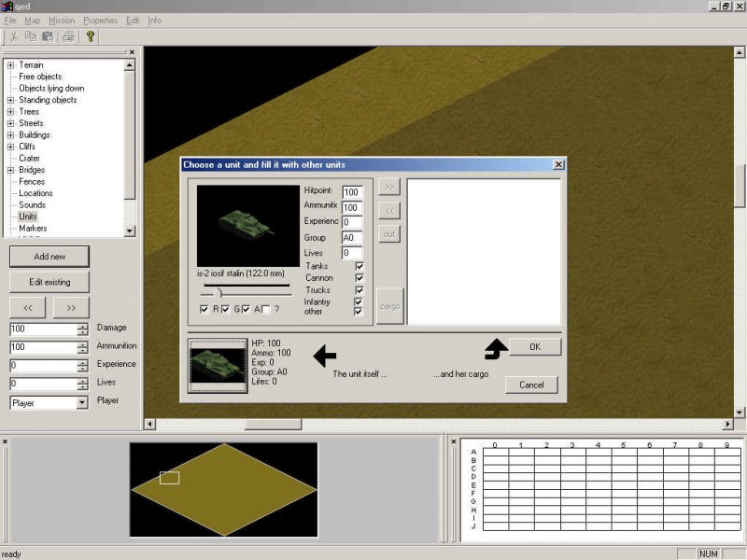Open Help via question mark icon

click(x=91, y=37)
